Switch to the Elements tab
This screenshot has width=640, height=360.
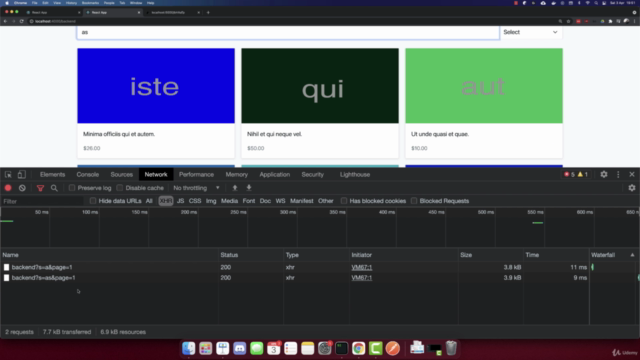coord(52,174)
